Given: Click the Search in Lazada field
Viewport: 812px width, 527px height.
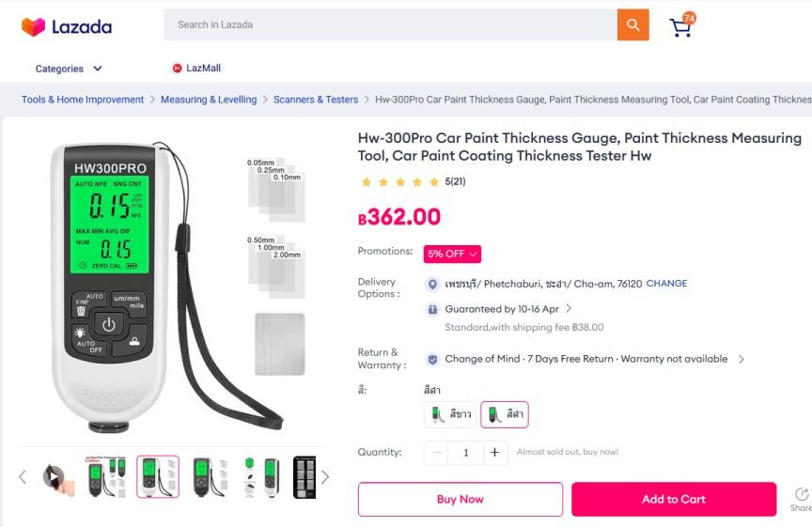Looking at the screenshot, I should click(390, 24).
